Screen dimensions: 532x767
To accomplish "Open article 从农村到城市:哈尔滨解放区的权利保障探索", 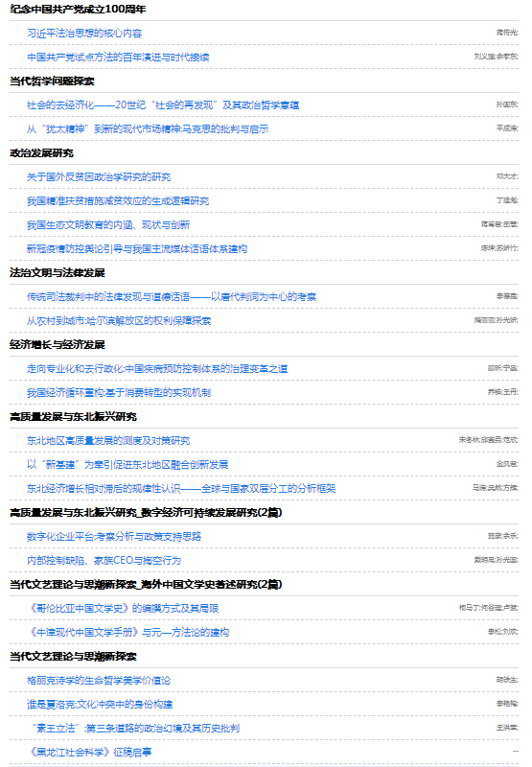I will [119, 321].
